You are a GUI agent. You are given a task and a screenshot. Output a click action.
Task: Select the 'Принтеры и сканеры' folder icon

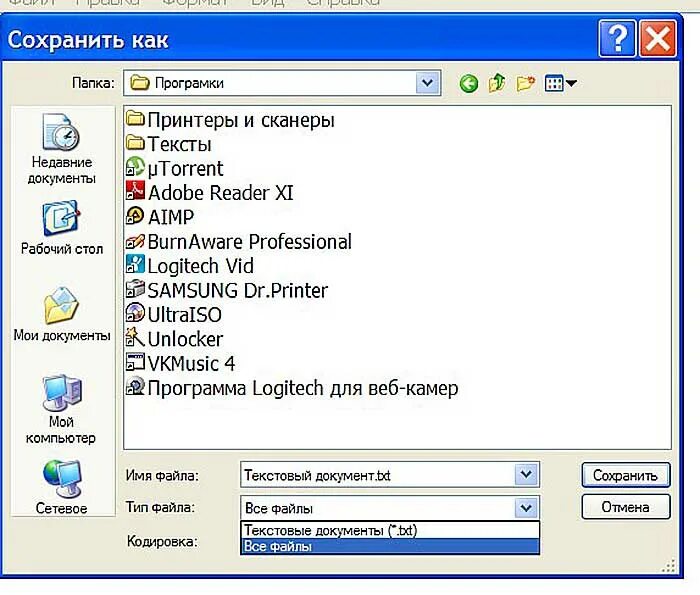(135, 119)
